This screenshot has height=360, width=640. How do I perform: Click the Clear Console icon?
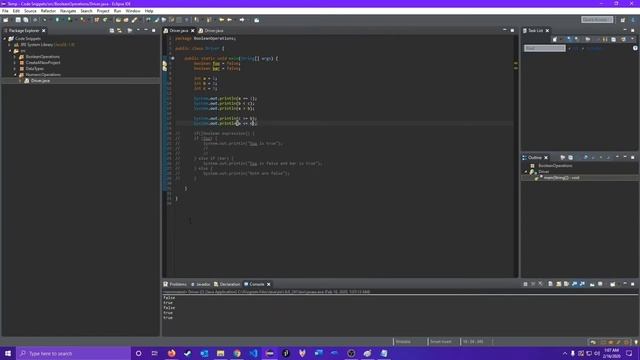(550, 284)
